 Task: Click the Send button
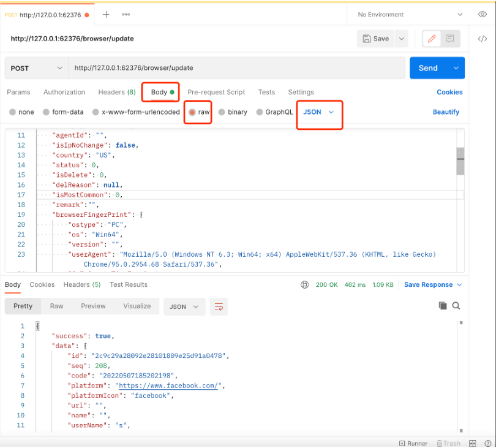click(x=429, y=68)
